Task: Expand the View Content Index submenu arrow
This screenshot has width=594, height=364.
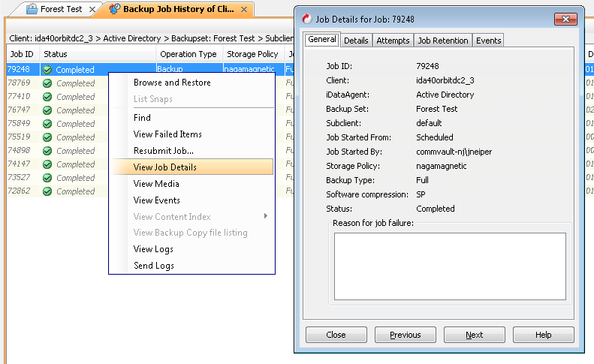Action: click(x=266, y=217)
